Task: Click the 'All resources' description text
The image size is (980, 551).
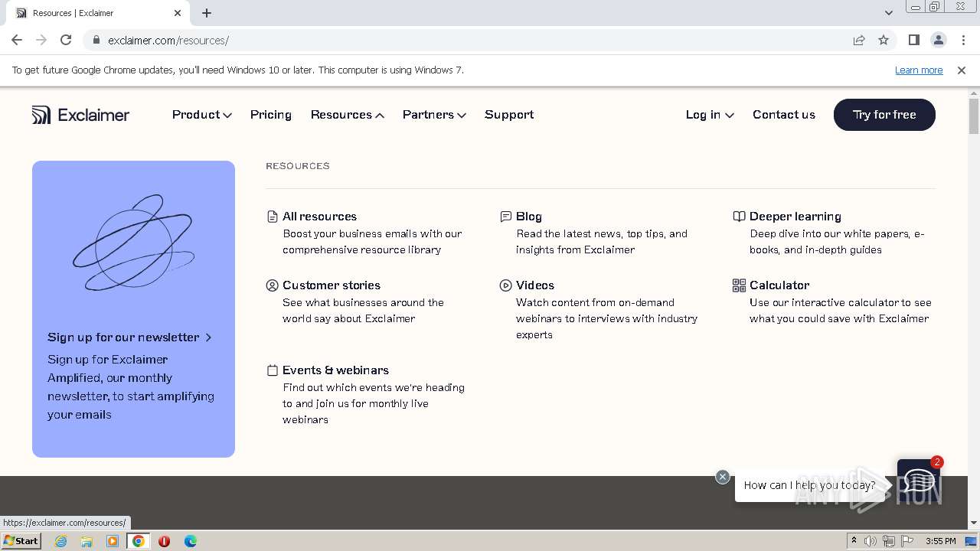Action: tap(372, 242)
